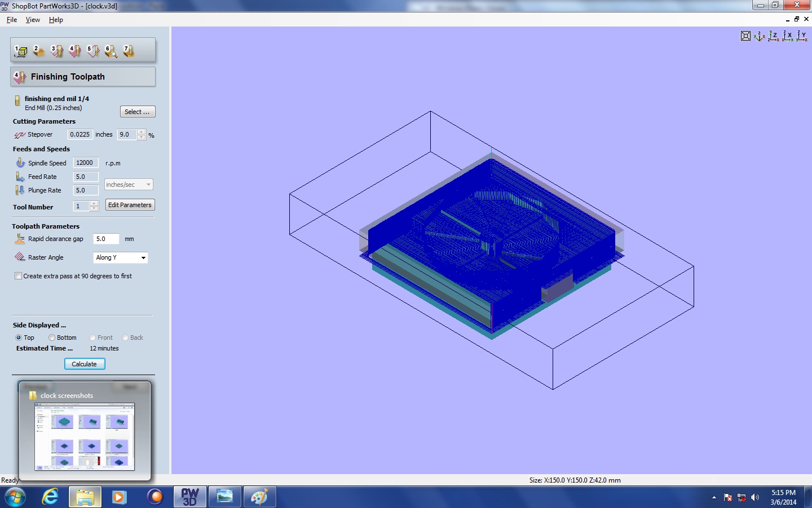This screenshot has width=812, height=508.
Task: Click the end mill tool icon
Action: 17,101
